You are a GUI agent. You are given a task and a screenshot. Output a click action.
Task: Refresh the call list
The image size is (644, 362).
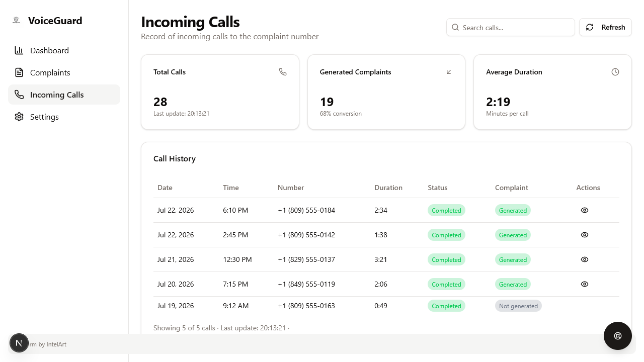click(605, 27)
